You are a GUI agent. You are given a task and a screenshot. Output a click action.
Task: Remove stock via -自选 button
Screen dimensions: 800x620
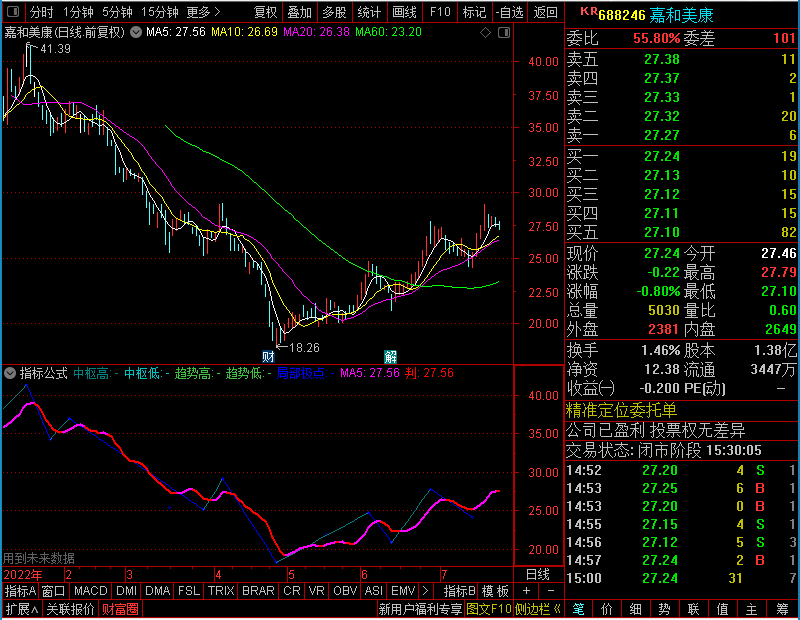pyautogui.click(x=510, y=12)
